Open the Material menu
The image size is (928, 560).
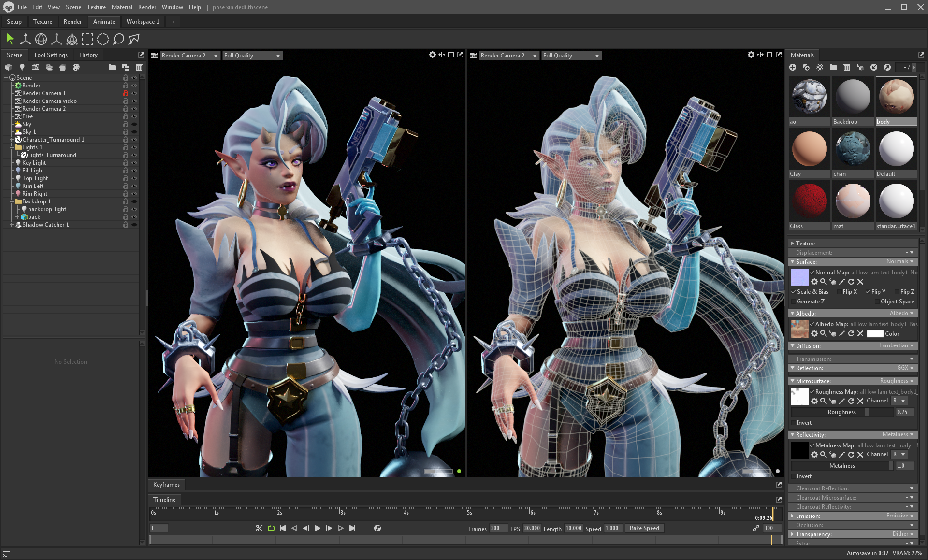coord(122,7)
